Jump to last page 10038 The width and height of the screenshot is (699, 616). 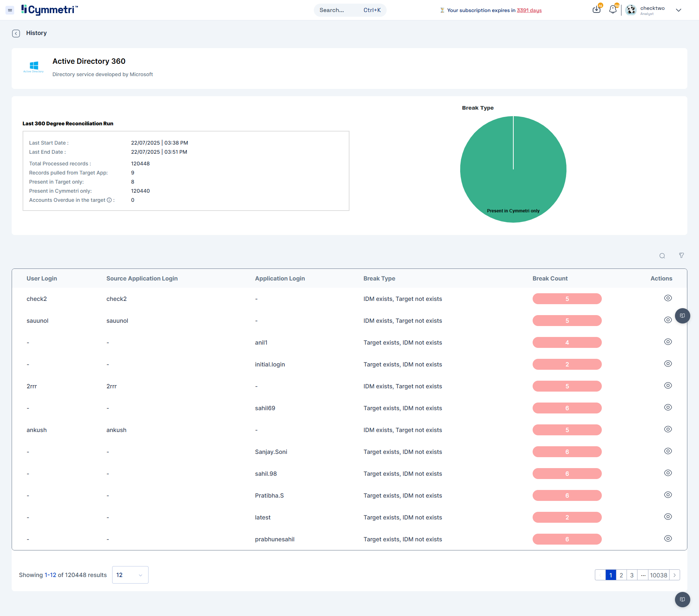pos(659,575)
